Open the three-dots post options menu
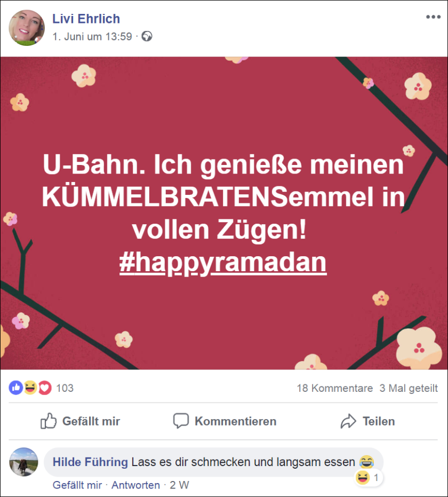This screenshot has height=497, width=448. click(433, 17)
